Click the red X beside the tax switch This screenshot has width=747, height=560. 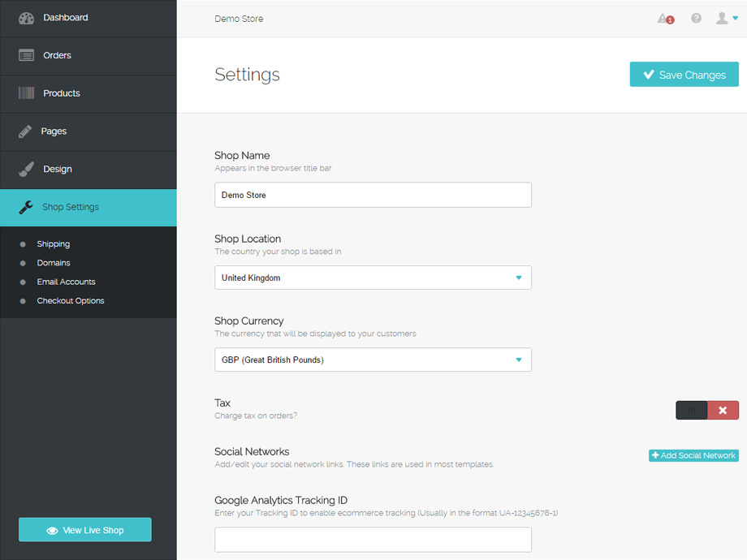click(x=721, y=410)
